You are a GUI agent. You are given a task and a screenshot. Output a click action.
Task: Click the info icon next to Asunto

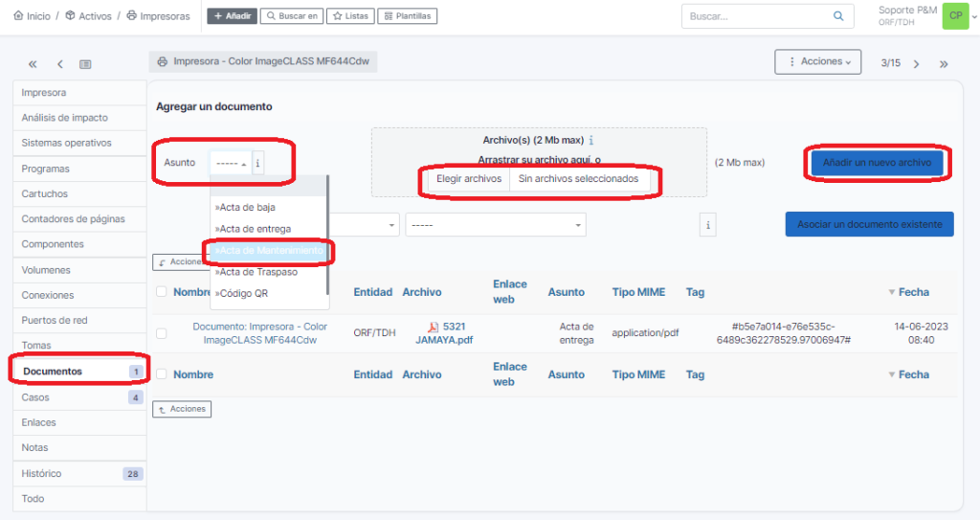(257, 163)
